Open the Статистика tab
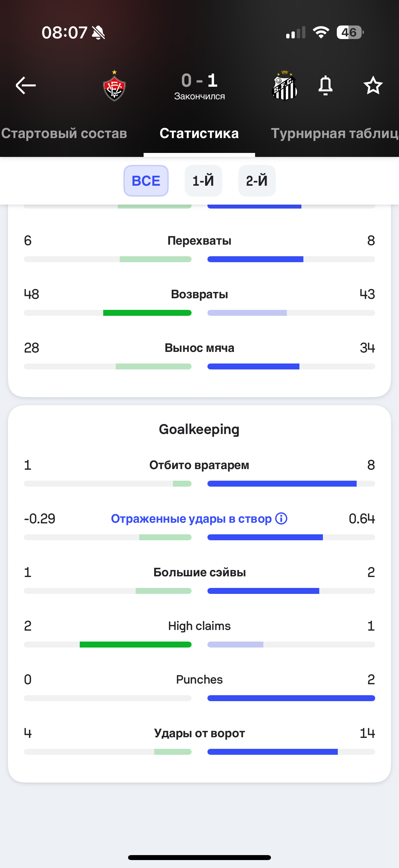The image size is (399, 868). point(199,133)
